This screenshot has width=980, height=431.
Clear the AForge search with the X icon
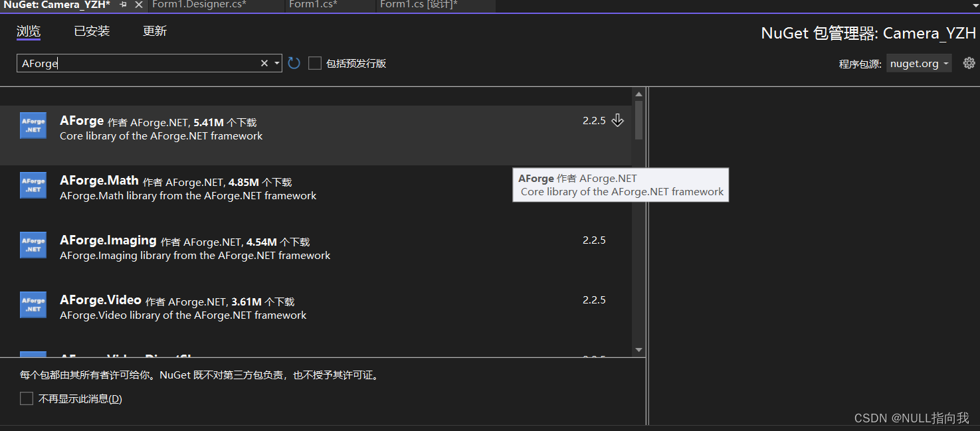[264, 62]
